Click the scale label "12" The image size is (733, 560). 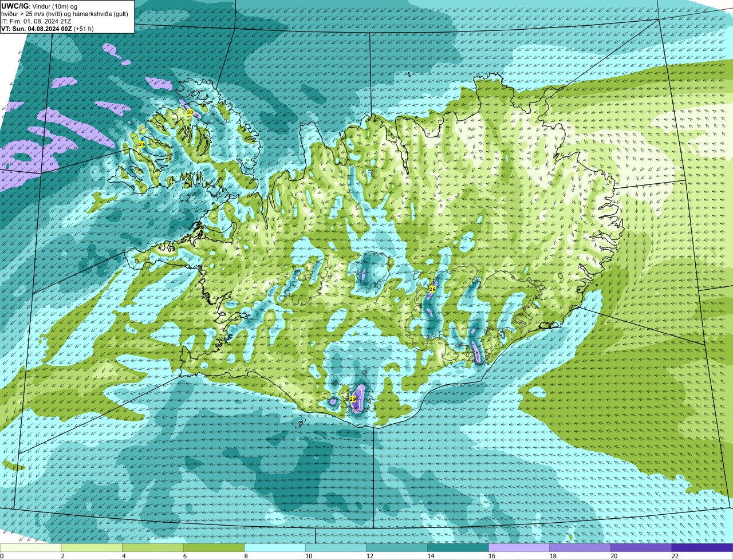coord(370,556)
